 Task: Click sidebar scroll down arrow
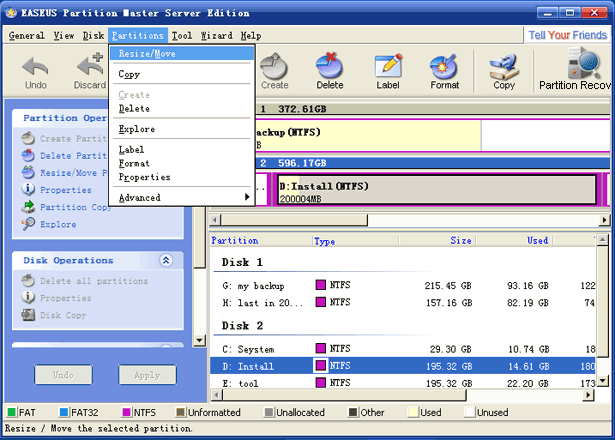click(x=199, y=340)
